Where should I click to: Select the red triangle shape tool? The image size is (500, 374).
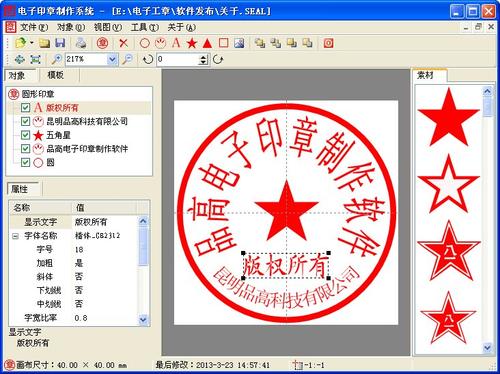[207, 43]
